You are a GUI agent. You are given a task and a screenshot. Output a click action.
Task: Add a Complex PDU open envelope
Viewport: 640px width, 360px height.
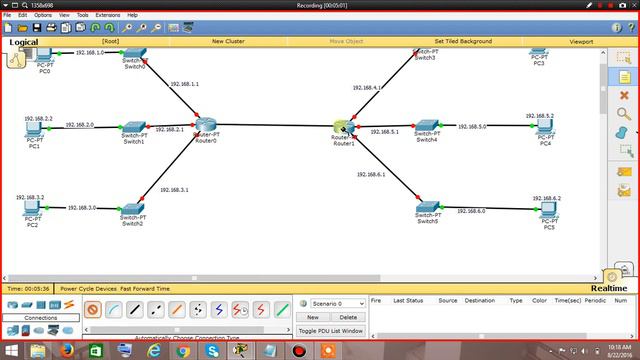tap(624, 190)
